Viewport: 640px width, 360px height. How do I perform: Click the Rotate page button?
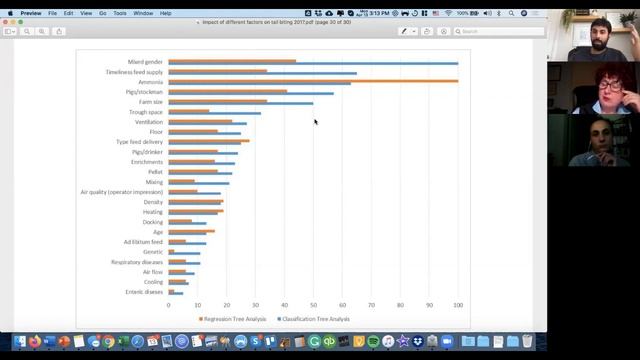point(427,31)
